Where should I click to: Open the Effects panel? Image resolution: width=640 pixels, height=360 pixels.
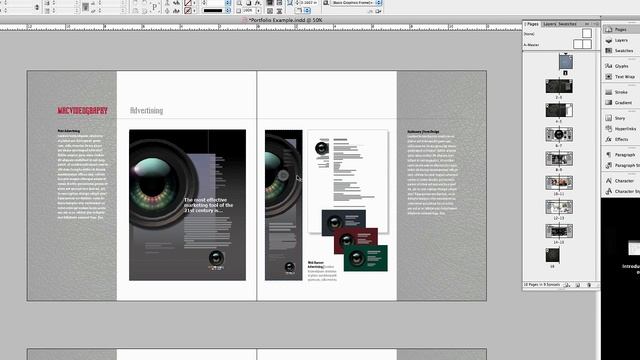tap(620, 139)
